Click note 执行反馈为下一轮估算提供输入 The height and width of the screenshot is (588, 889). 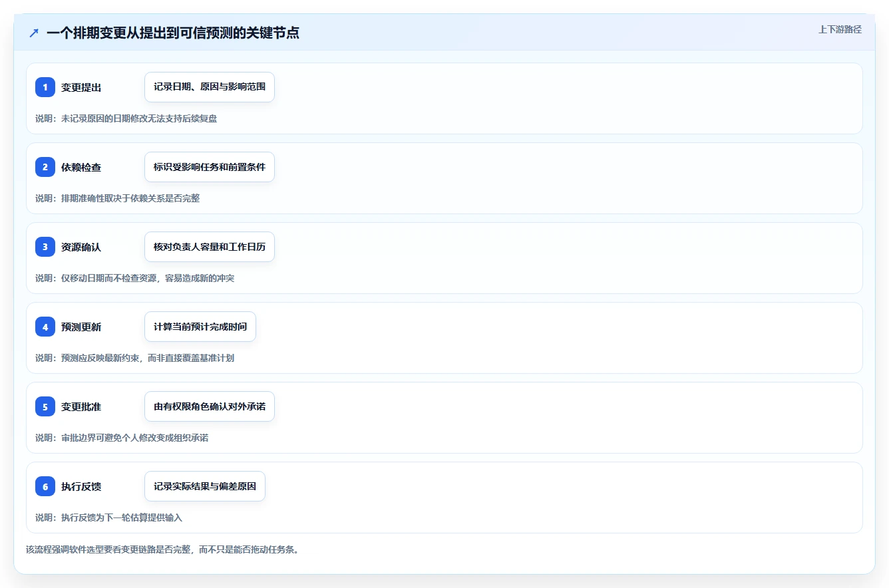(x=122, y=517)
